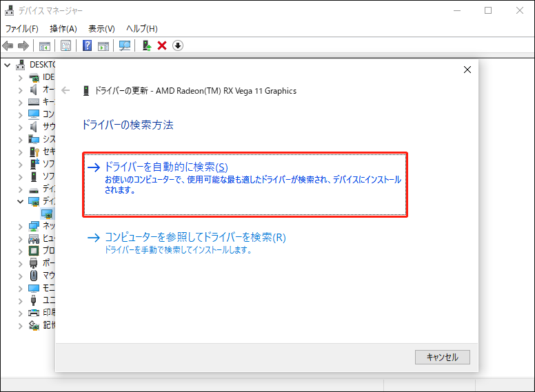
Task: Choose コンピューターを参照してドライバーを検索(R) option
Action: click(186, 243)
